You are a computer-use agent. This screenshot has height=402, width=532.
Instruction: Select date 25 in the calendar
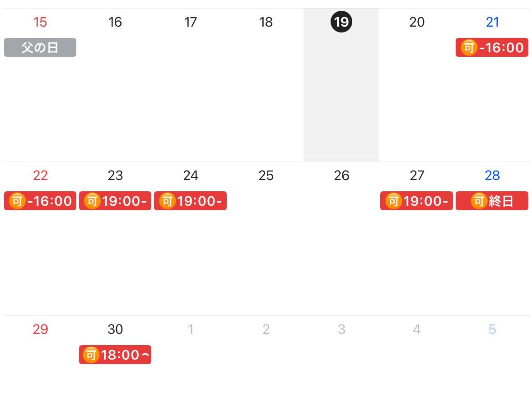pos(266,176)
